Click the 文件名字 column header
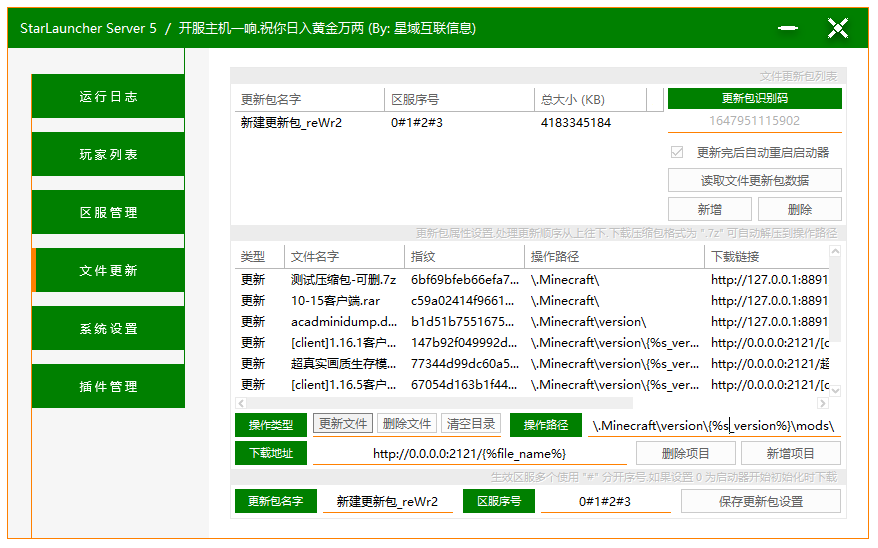 (x=344, y=256)
